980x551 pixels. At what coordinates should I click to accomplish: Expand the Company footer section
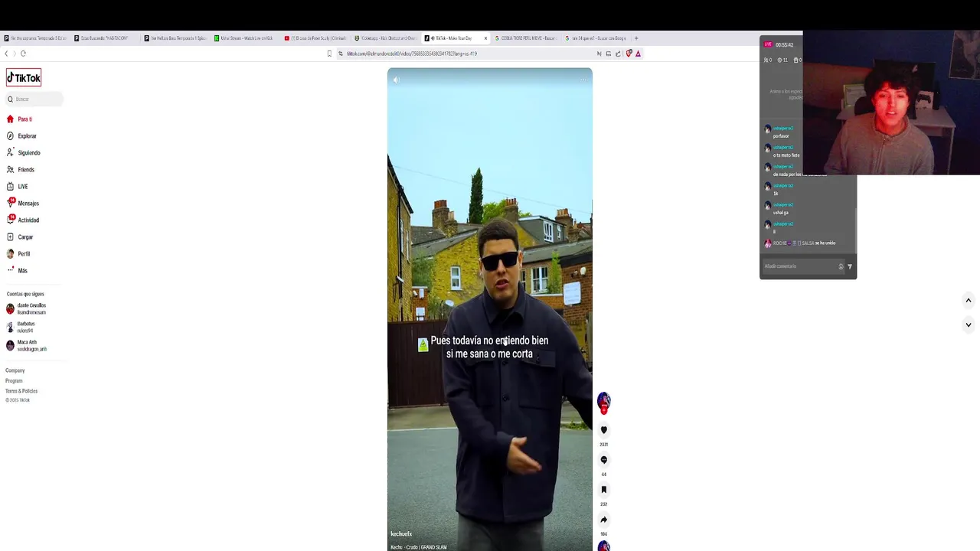click(15, 370)
